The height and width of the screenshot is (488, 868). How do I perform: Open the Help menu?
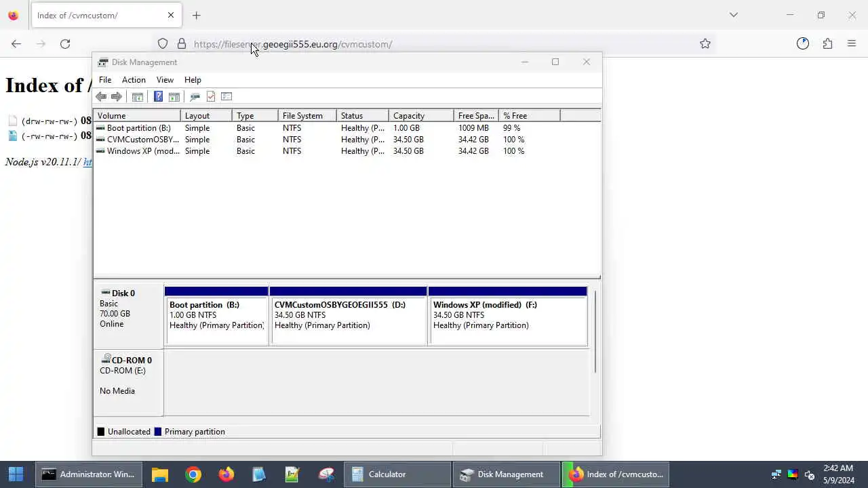point(193,79)
